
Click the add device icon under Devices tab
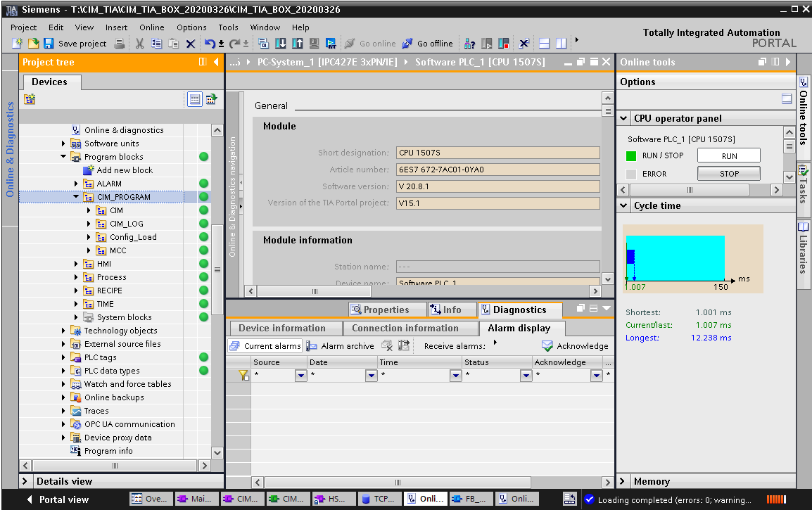click(x=30, y=99)
